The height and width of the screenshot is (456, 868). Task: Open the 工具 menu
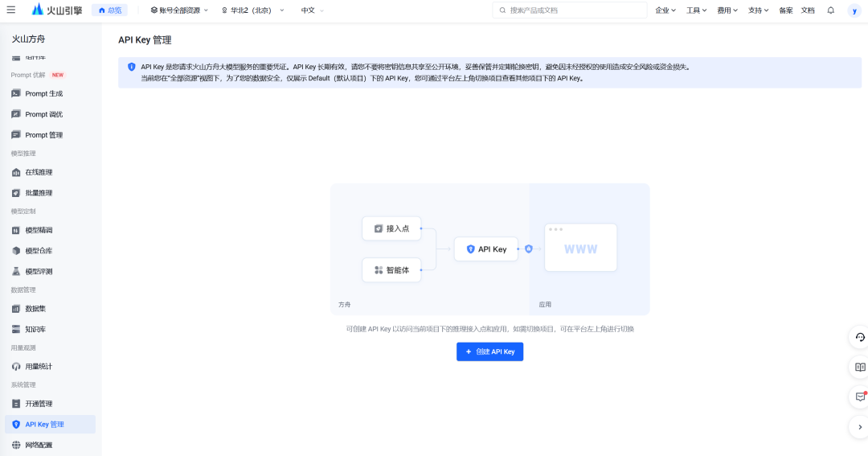696,10
